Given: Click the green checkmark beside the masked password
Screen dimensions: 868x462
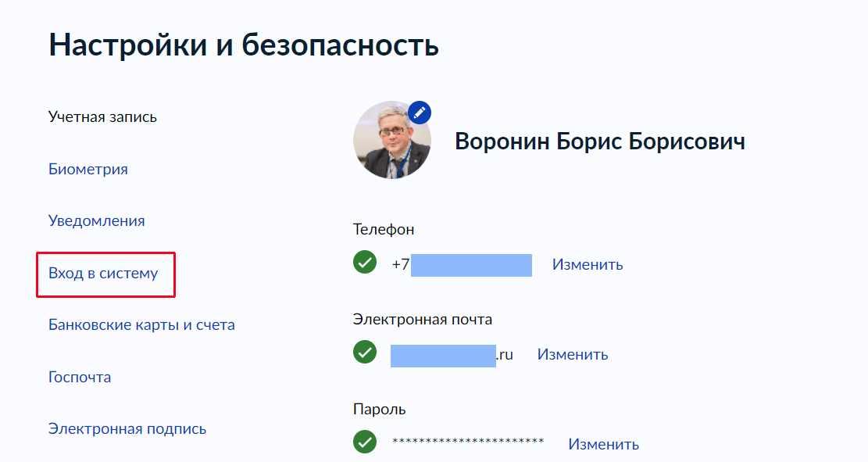Looking at the screenshot, I should [x=365, y=442].
